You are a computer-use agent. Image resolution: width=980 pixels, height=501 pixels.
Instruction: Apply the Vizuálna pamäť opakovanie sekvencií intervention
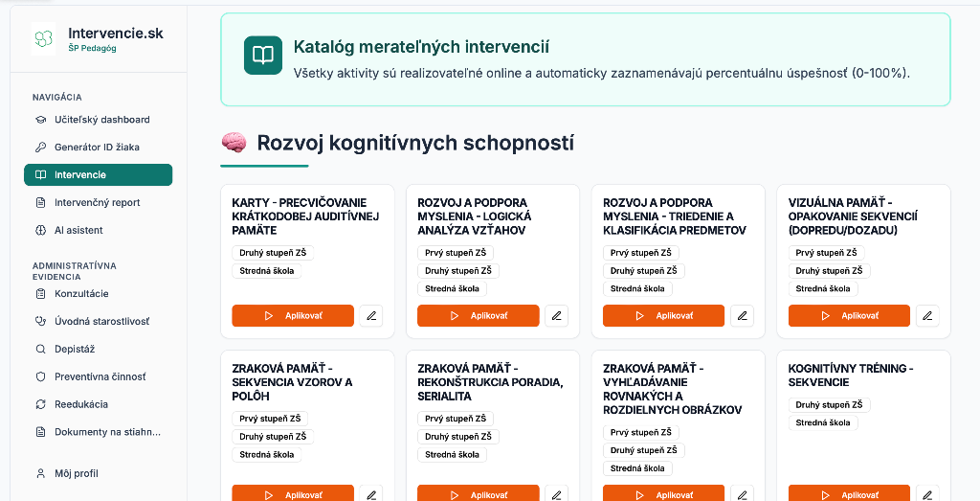click(x=850, y=316)
